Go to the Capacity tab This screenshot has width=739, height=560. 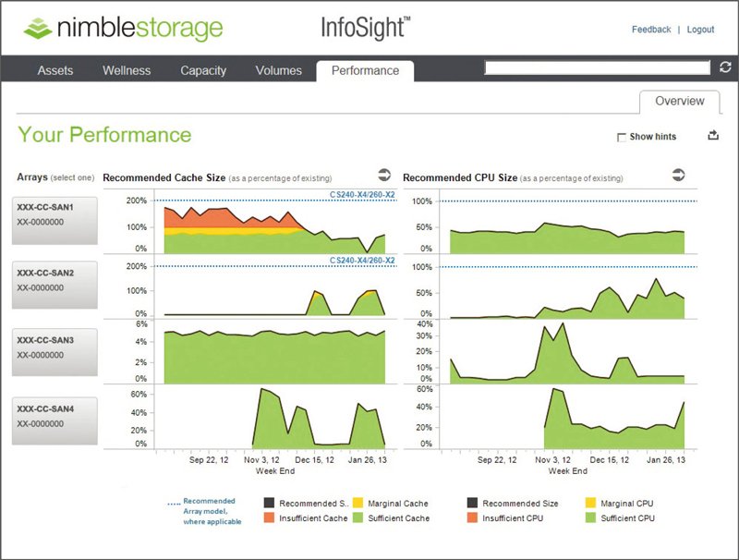[203, 71]
